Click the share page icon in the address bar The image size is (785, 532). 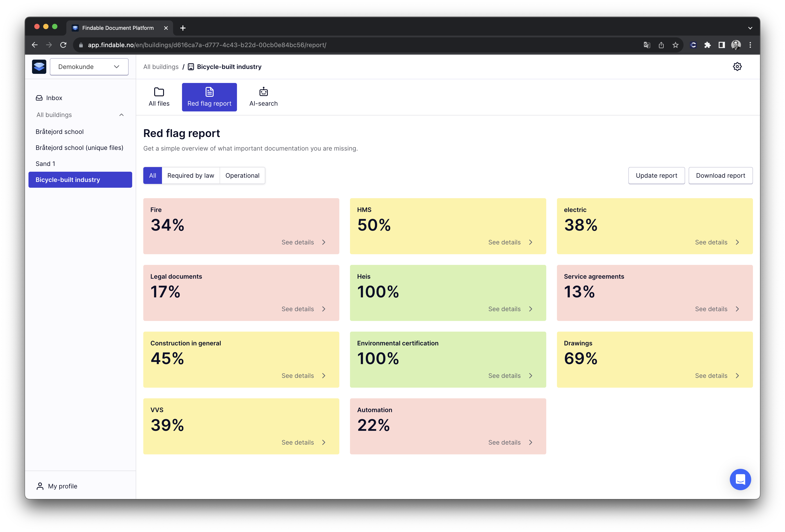pyautogui.click(x=661, y=45)
